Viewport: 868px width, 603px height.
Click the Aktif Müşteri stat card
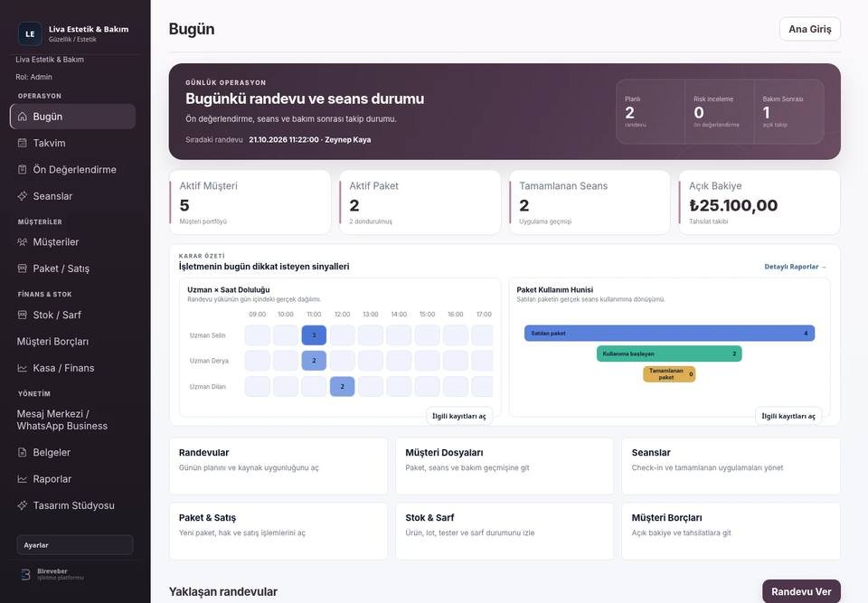[250, 203]
